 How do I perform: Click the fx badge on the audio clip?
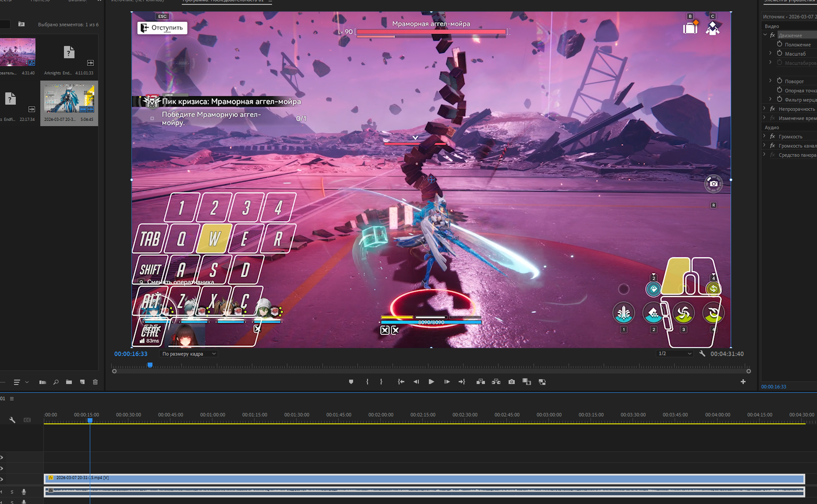tap(50, 490)
